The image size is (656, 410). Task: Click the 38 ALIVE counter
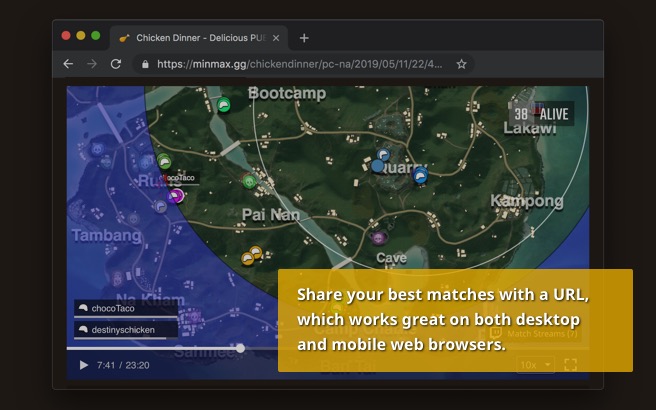[541, 114]
